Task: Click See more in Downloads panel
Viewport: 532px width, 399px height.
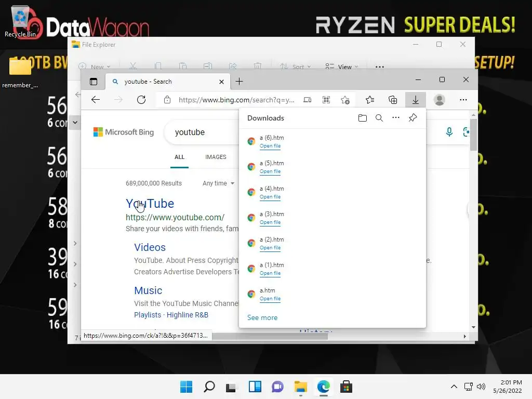Action: (x=262, y=317)
